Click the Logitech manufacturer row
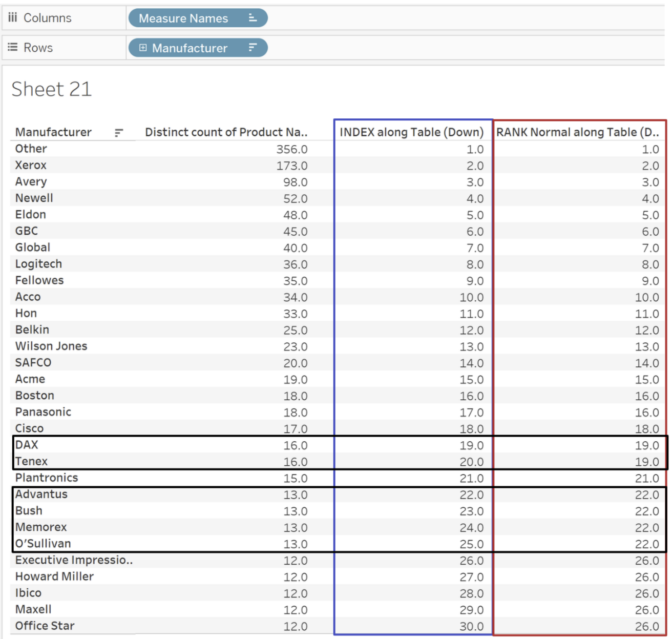Viewport: 672px width, 639px height. click(38, 264)
